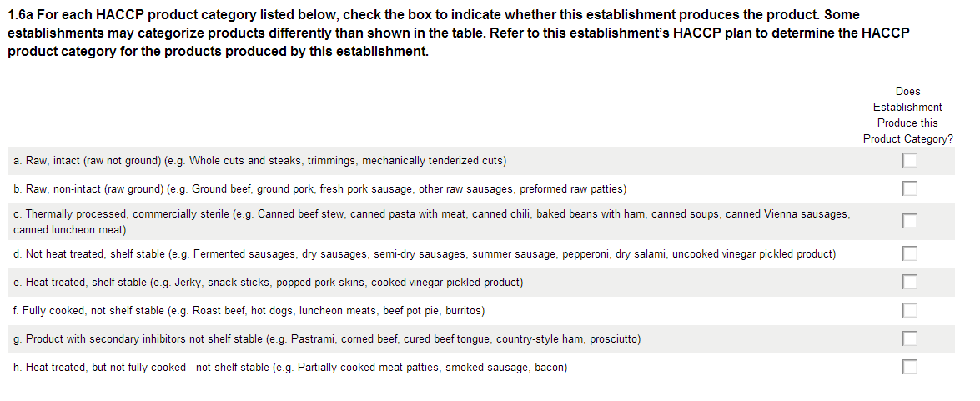The width and height of the screenshot is (980, 401).
Task: Click the 'f. Fully cooked, not shelf stable' label
Action: click(249, 310)
